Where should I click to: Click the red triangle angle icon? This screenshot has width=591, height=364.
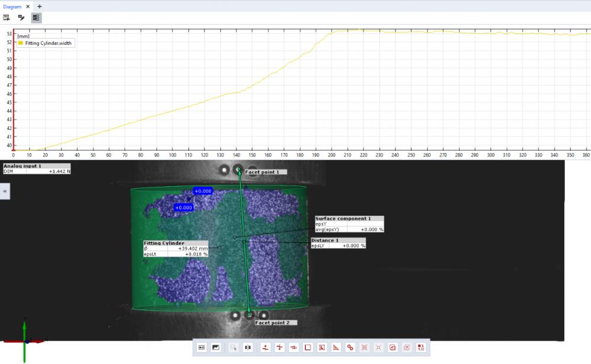click(x=335, y=347)
